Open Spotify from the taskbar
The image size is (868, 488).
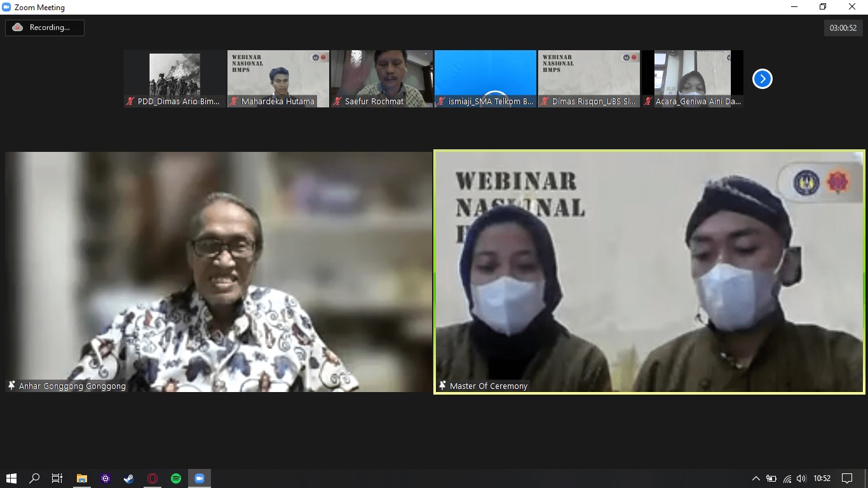[176, 478]
